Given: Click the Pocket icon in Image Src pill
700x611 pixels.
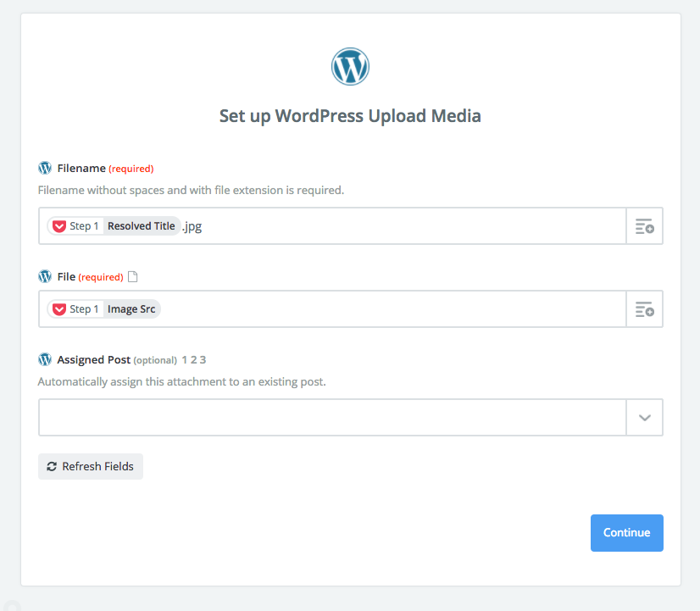Looking at the screenshot, I should pos(59,309).
